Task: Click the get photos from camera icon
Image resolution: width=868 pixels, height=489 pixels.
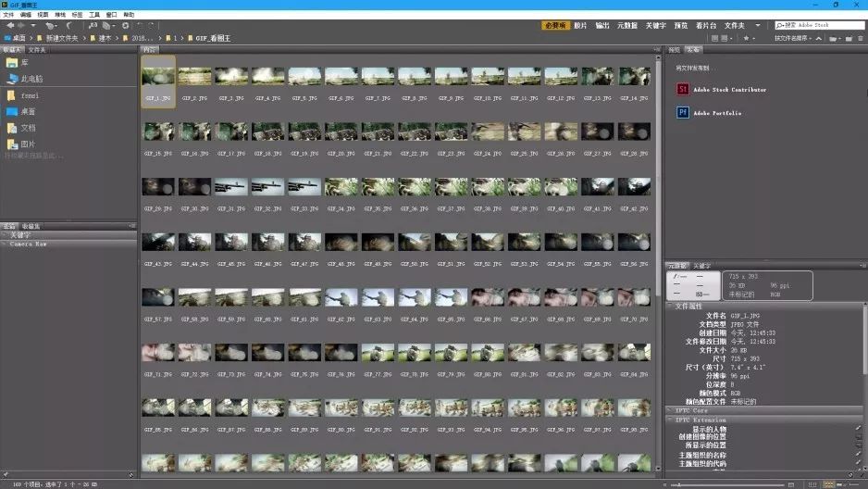Action: 93,26
